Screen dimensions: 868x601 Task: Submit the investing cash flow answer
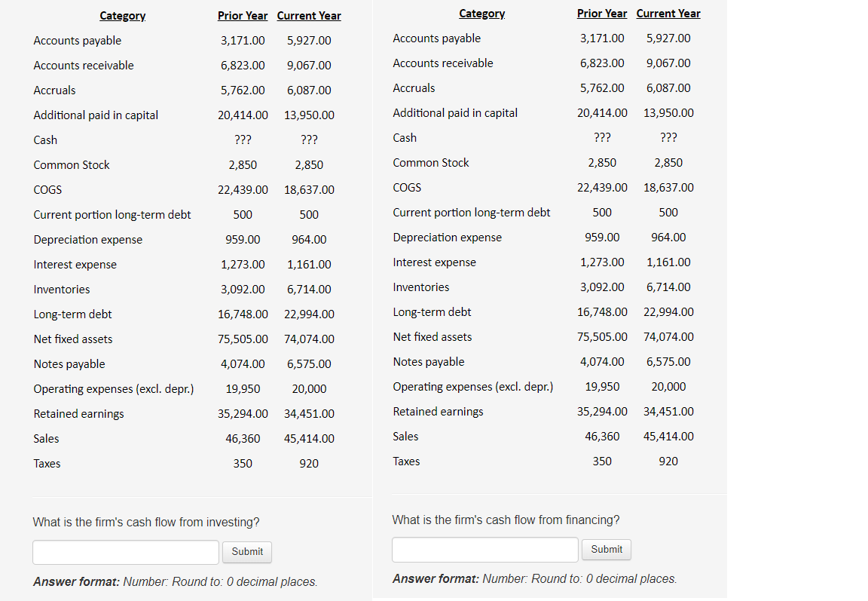pyautogui.click(x=246, y=552)
